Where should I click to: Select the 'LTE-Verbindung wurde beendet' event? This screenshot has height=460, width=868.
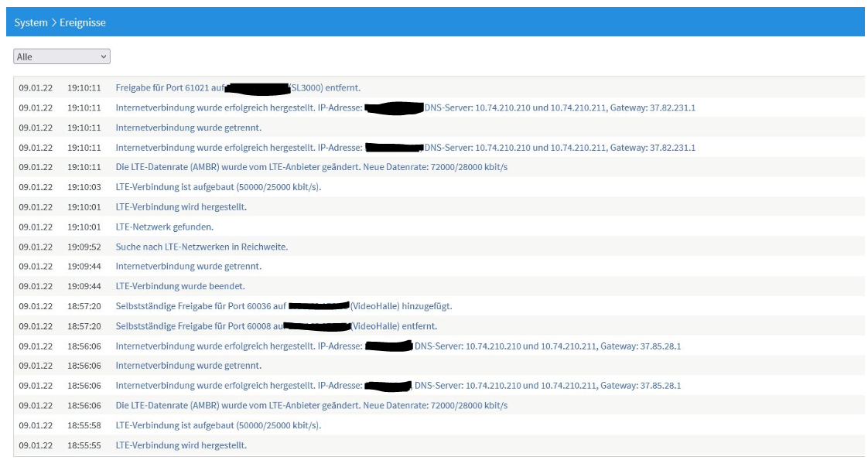179,286
